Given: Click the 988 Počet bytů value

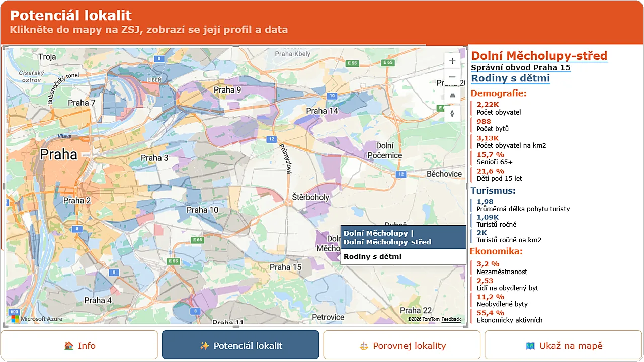Looking at the screenshot, I should 484,121.
